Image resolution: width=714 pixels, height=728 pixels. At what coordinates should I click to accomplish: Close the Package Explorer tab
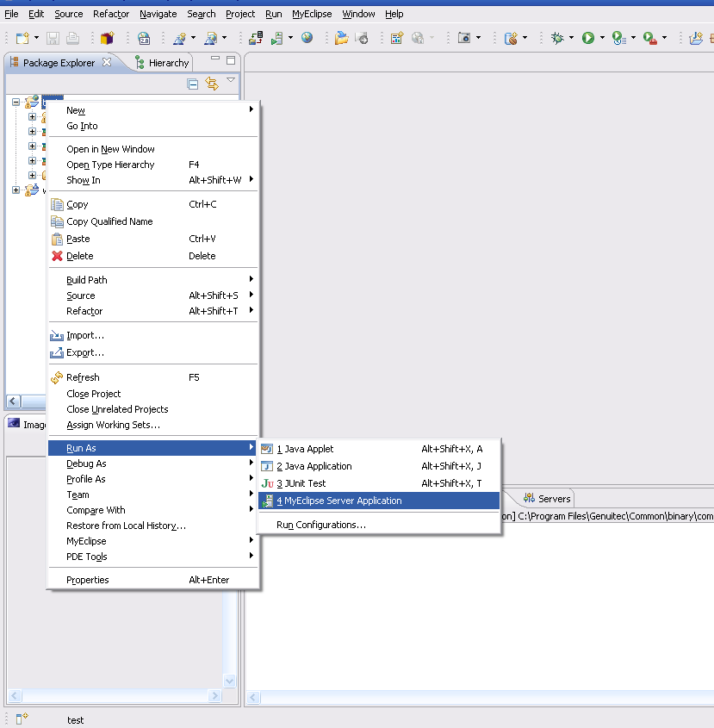pyautogui.click(x=107, y=62)
